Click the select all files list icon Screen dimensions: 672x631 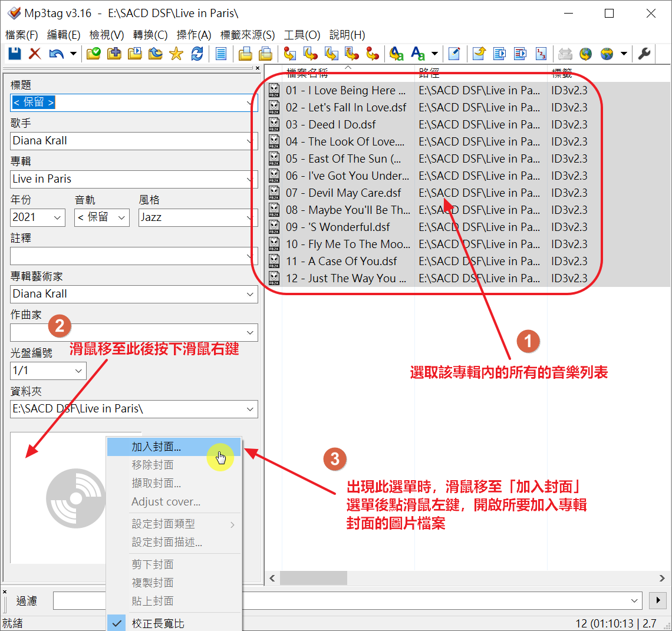(x=220, y=54)
